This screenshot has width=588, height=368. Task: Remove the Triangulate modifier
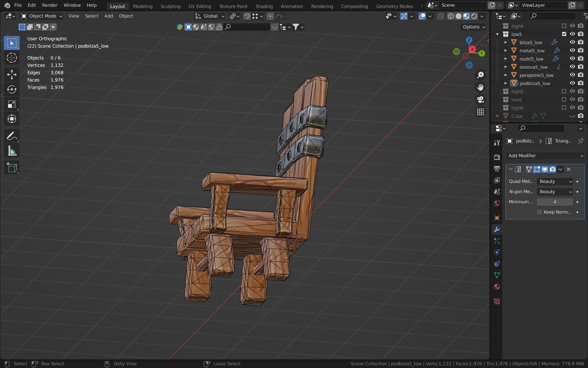click(x=568, y=169)
